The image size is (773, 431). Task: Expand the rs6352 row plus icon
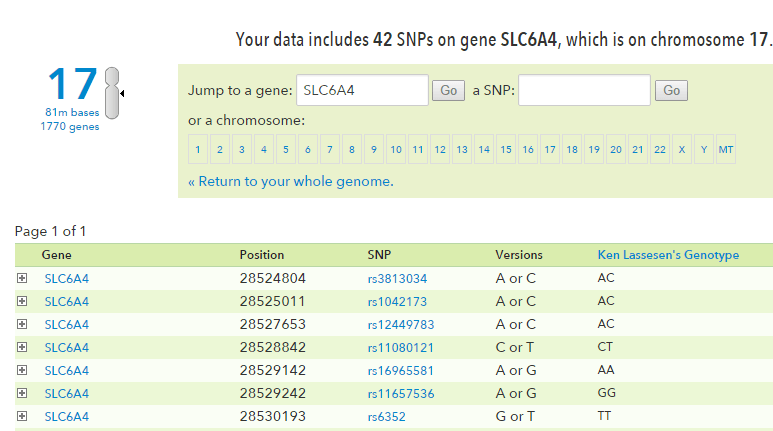point(22,416)
